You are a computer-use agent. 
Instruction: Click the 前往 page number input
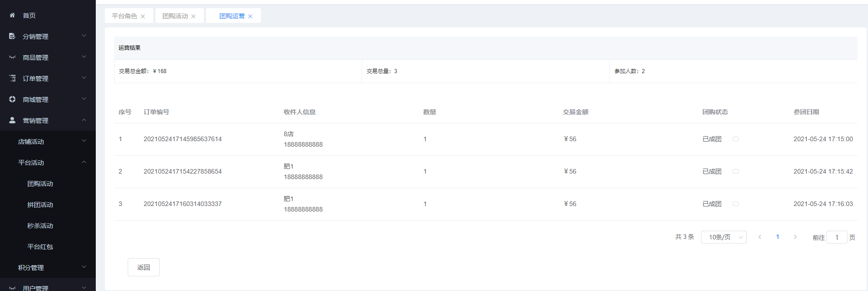click(x=837, y=237)
